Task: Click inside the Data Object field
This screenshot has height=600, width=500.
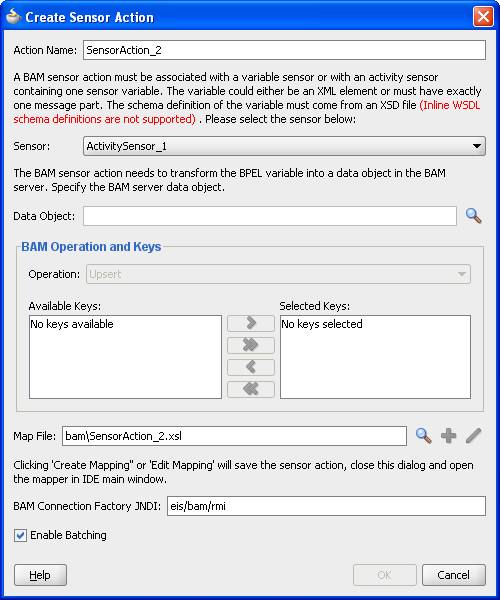Action: pyautogui.click(x=270, y=216)
